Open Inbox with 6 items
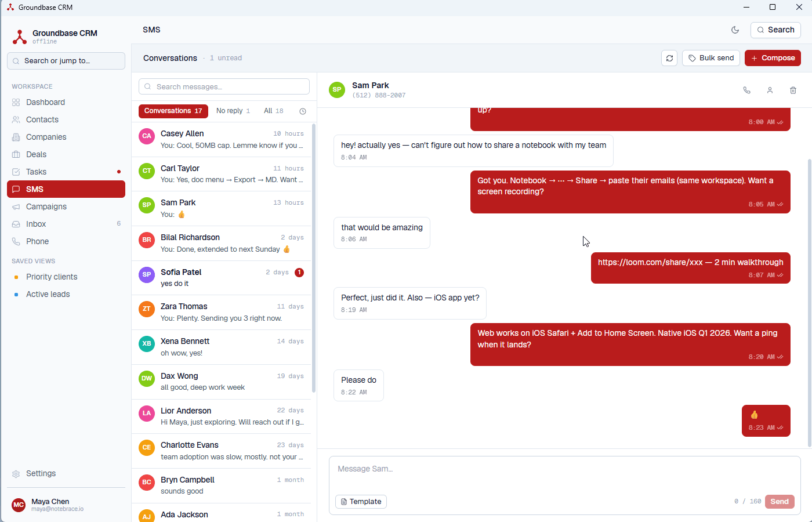 tap(66, 224)
